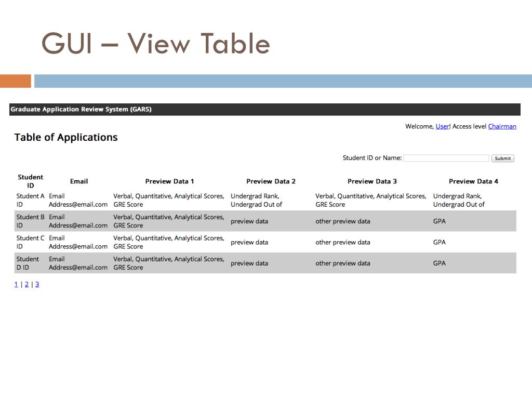Viewport: 532px width, 399px height.
Task: Click Student D's 'preview data' cell
Action: 249,263
